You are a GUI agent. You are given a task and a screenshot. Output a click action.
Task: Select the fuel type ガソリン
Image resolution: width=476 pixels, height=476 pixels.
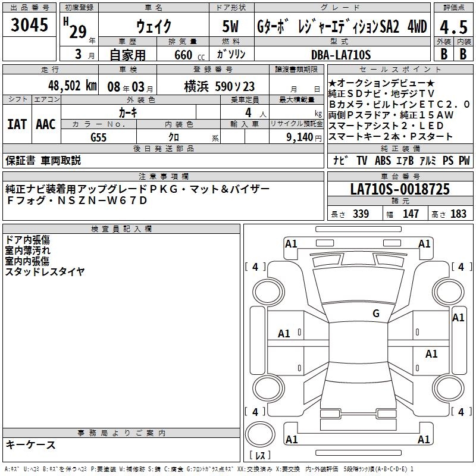coord(231,54)
